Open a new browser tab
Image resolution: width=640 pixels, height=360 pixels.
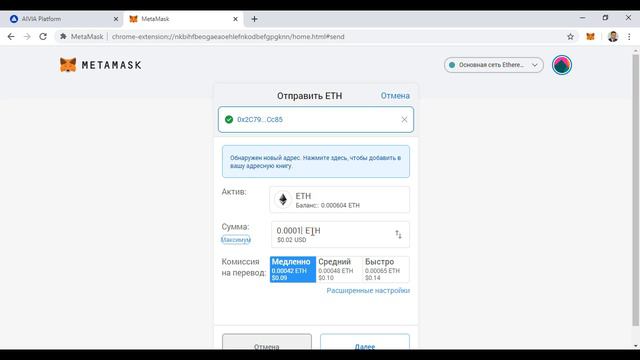tap(254, 19)
